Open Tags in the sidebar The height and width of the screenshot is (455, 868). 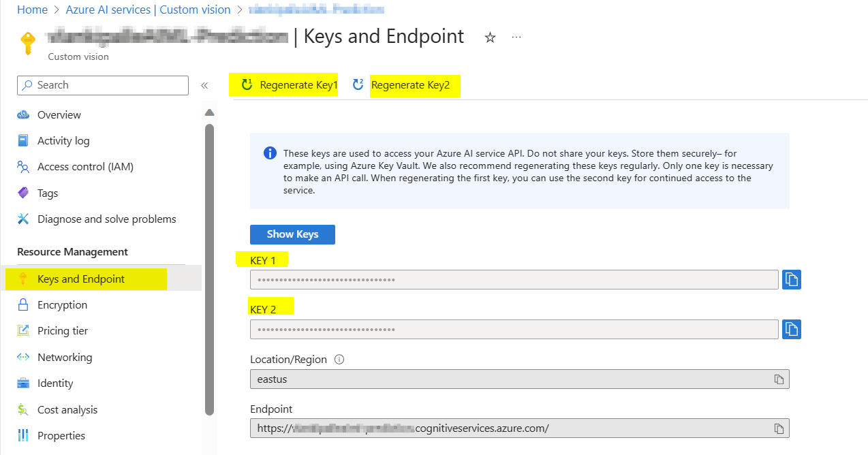[x=48, y=193]
